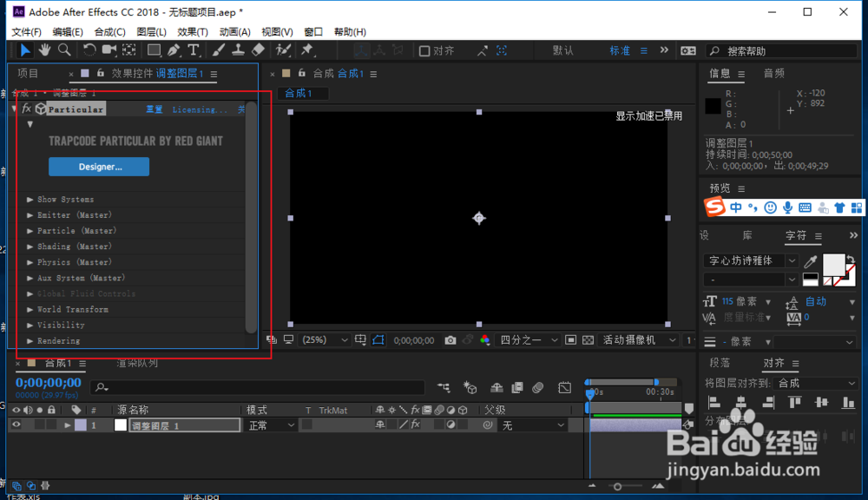Screen dimensions: 868x500
Task: Select the Brush tool
Action: pyautogui.click(x=218, y=50)
